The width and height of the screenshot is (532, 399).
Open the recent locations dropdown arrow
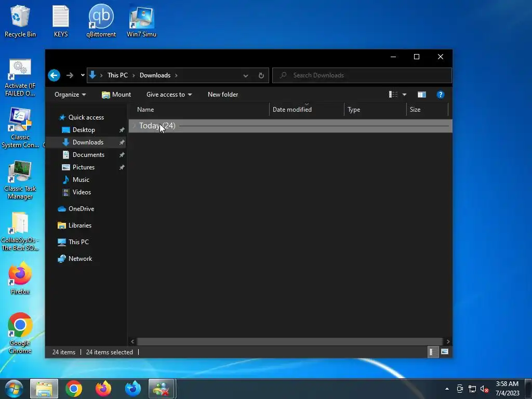83,75
